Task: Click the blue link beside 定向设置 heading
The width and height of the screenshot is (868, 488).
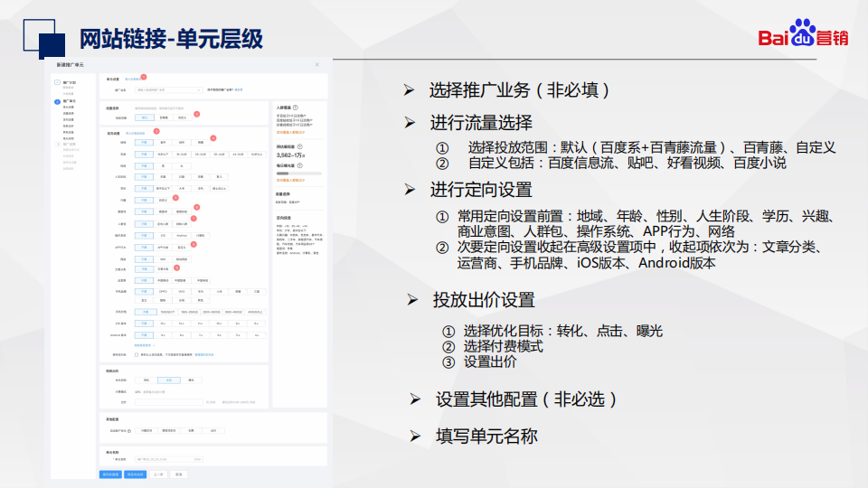Action: coord(135,134)
